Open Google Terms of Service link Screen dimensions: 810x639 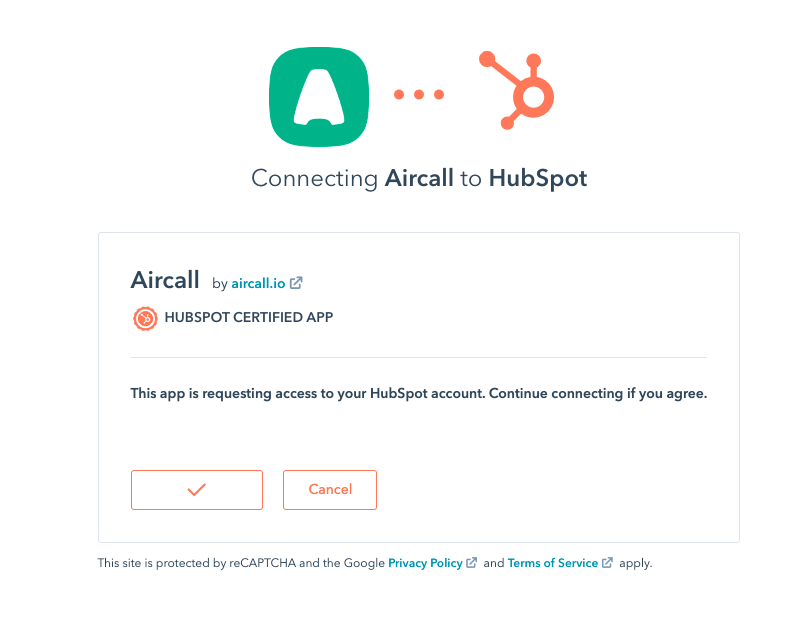pos(553,563)
